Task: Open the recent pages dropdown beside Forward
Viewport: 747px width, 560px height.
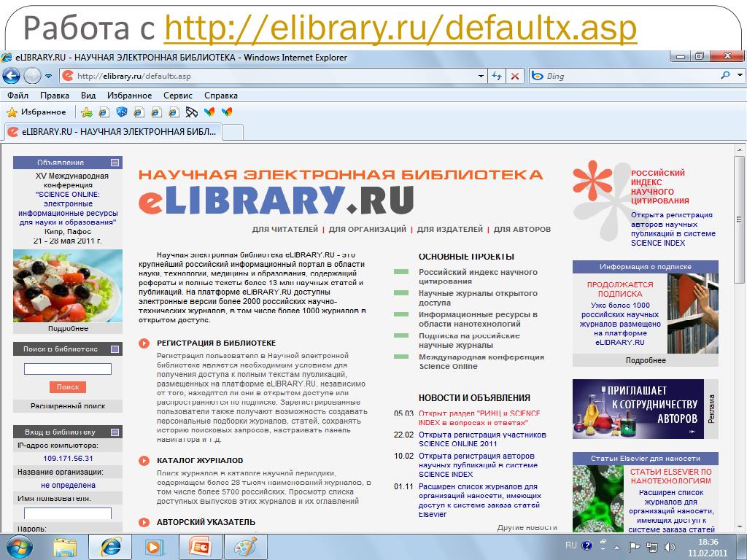Action: [x=48, y=76]
